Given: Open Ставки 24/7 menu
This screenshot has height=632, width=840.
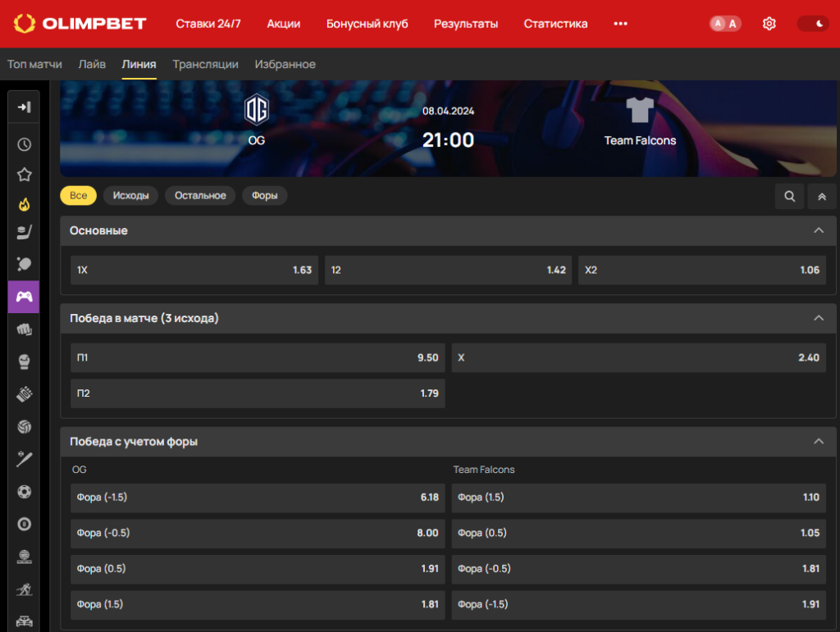Looking at the screenshot, I should coord(208,24).
